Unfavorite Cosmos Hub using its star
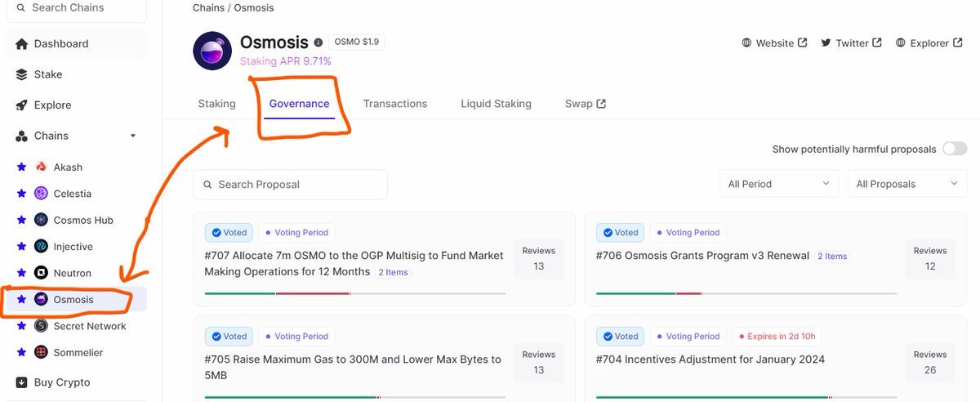This screenshot has height=402, width=980. (22, 220)
